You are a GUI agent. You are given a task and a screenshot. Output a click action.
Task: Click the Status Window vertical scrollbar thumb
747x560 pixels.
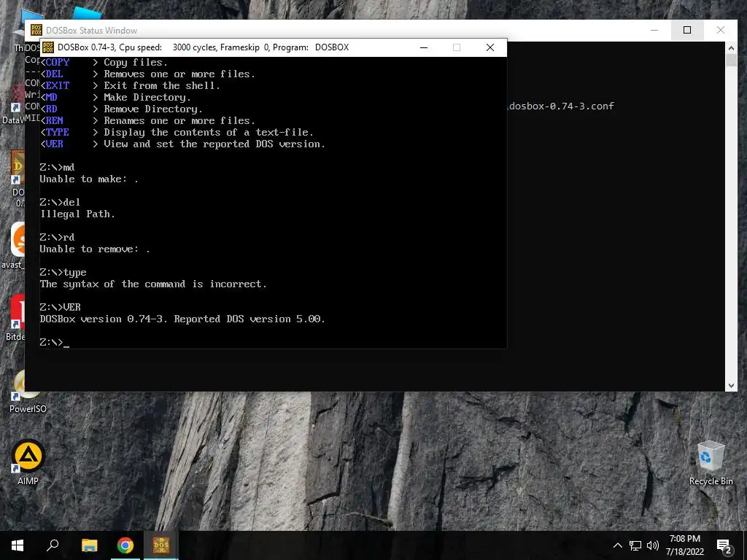pos(731,60)
